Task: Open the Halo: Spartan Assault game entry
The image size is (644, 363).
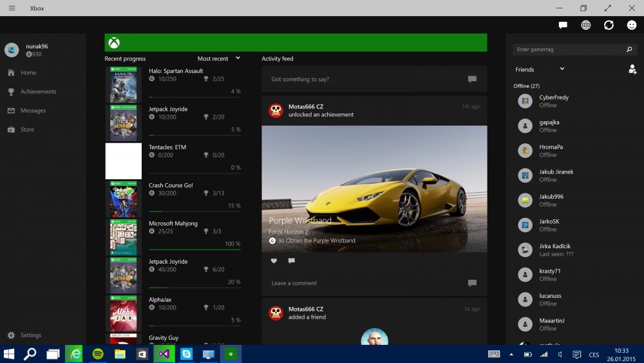Action: (173, 84)
